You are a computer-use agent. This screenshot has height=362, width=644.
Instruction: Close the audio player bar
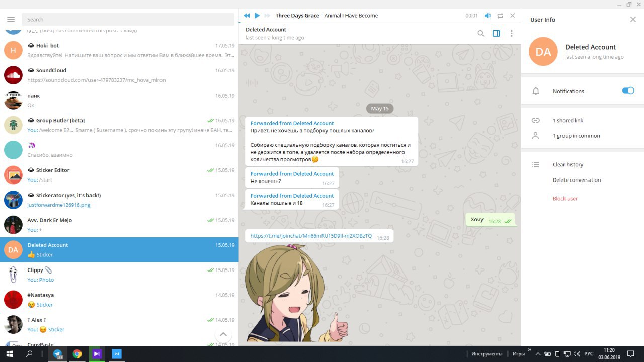pyautogui.click(x=513, y=16)
